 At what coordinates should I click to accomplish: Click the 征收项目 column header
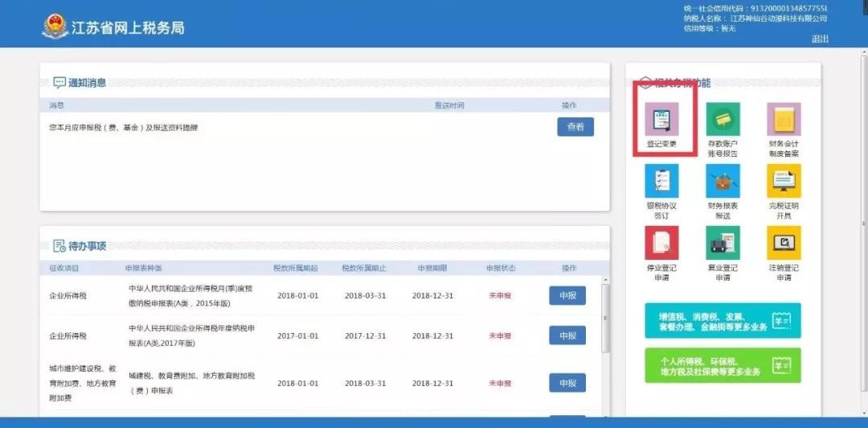(63, 269)
